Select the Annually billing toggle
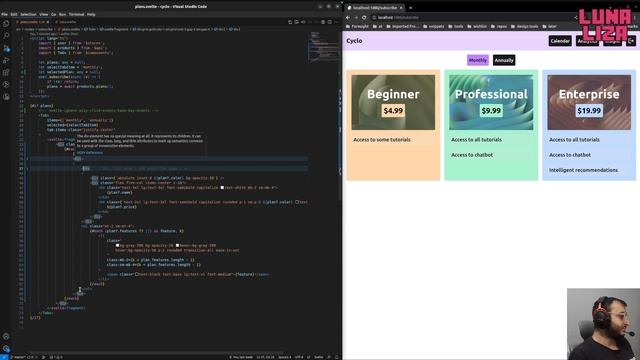Image resolution: width=640 pixels, height=360 pixels. (504, 60)
